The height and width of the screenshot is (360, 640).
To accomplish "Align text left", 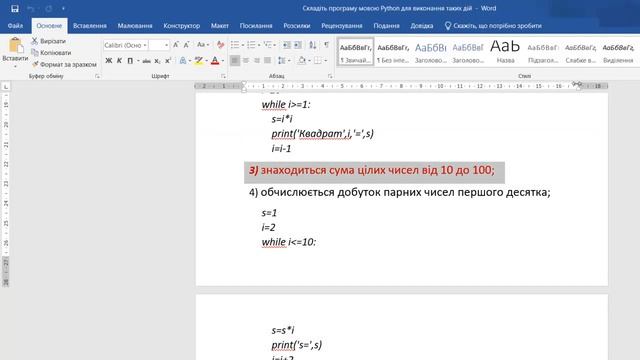I will [x=235, y=61].
